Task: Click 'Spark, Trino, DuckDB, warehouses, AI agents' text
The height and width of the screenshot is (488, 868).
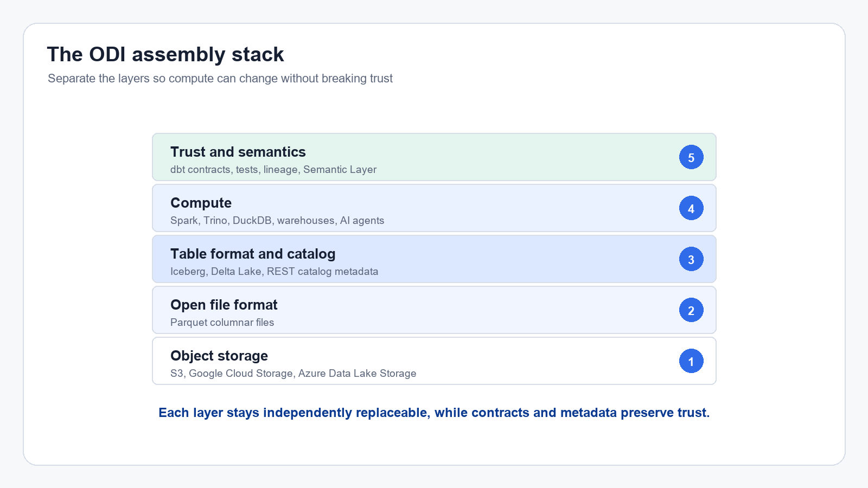Action: (277, 220)
